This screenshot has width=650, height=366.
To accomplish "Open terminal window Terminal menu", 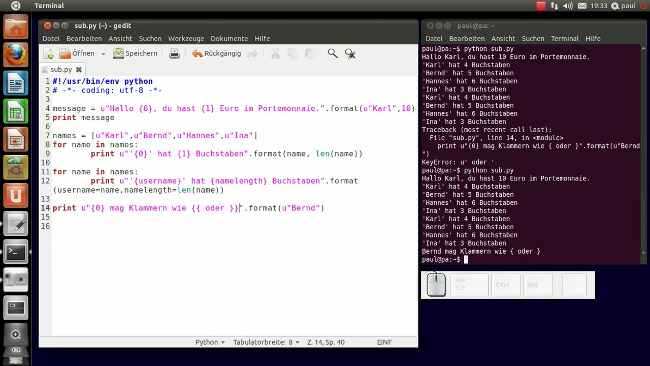I will coord(565,39).
